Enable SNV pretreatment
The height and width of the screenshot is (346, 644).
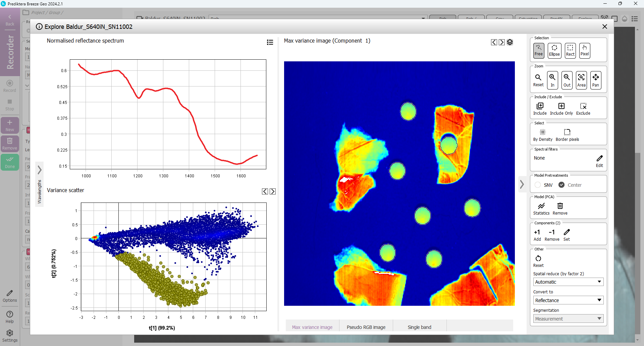[x=538, y=185]
